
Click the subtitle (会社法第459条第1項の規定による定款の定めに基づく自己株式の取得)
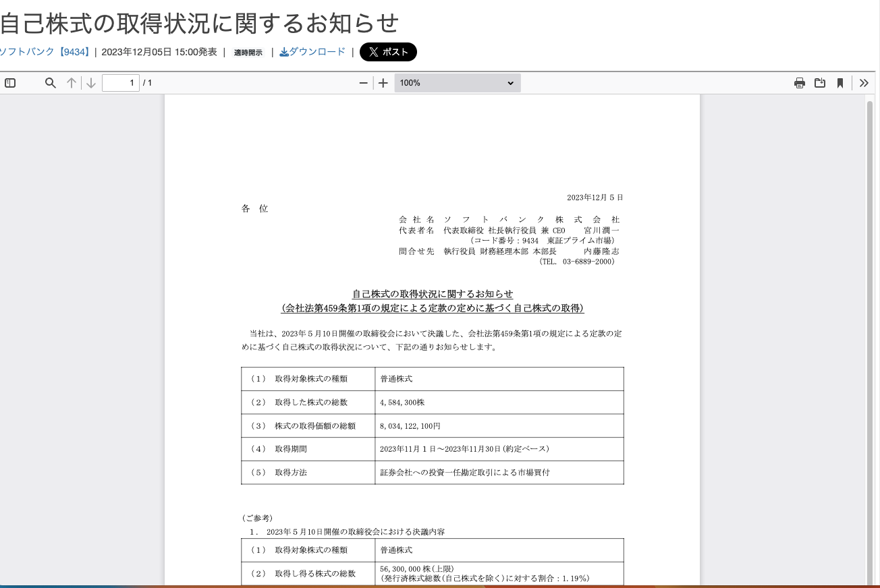point(433,309)
